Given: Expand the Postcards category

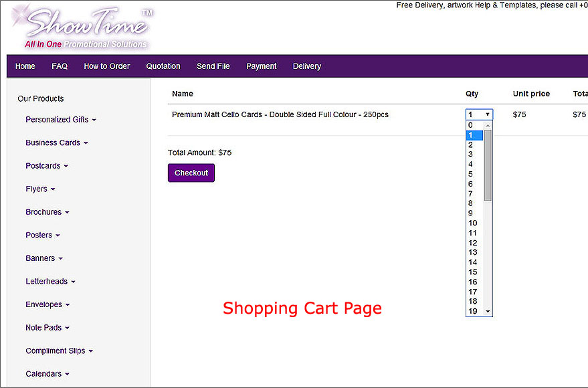Looking at the screenshot, I should (x=47, y=166).
